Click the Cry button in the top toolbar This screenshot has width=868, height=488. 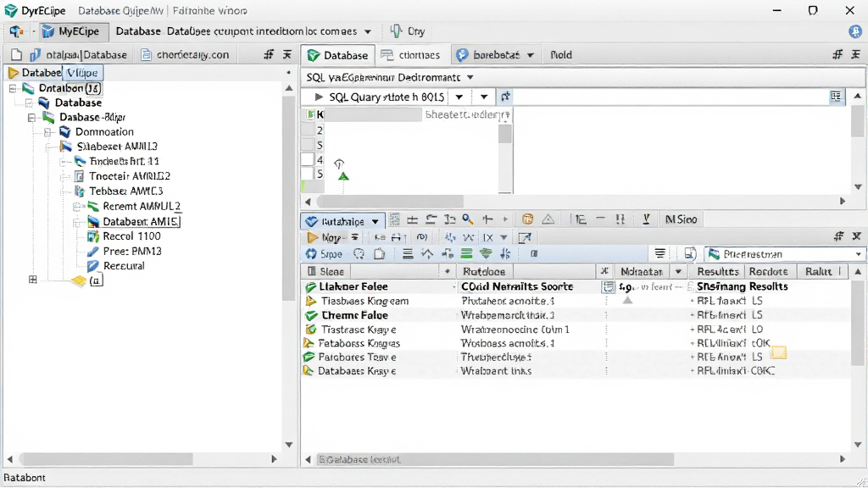pos(408,31)
